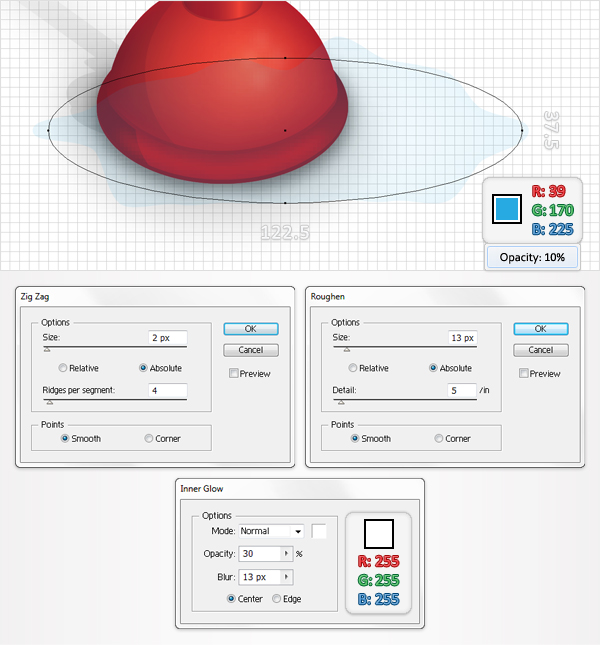Click the ellipse left anchor point
The height and width of the screenshot is (645, 600).
[48, 130]
